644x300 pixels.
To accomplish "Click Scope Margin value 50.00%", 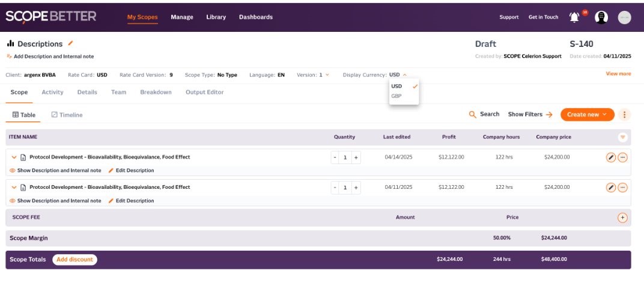I will tap(502, 238).
